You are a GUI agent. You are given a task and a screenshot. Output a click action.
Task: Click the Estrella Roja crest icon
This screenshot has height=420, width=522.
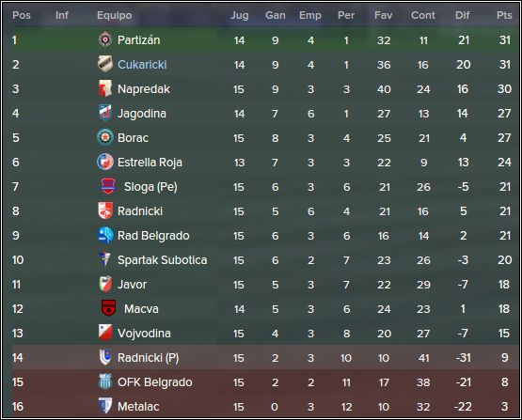click(x=105, y=162)
